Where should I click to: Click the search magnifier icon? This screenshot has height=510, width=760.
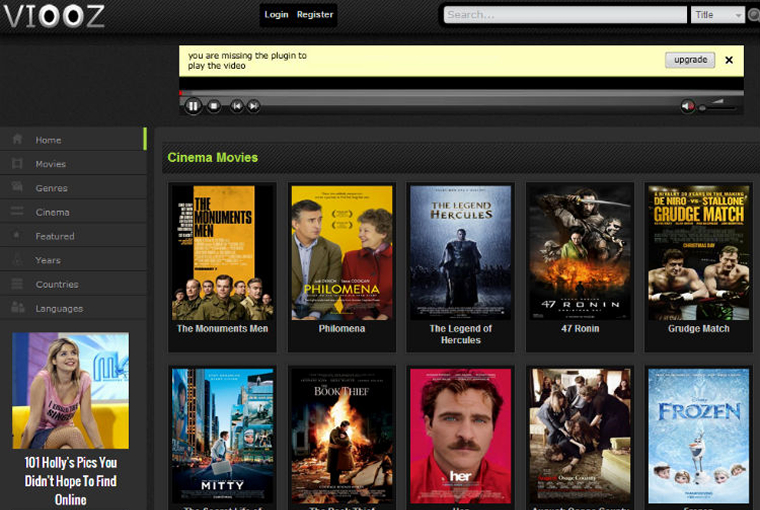pos(753,15)
